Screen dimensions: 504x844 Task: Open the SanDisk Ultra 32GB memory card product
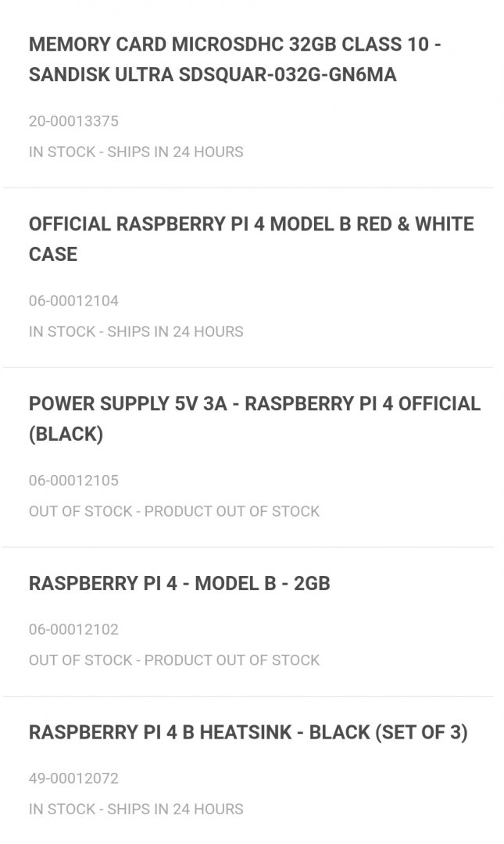point(234,59)
